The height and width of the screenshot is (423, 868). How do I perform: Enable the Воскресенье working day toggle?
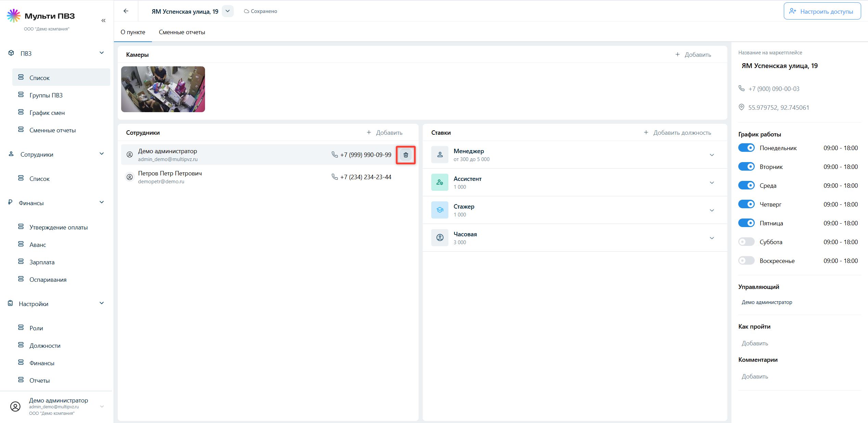(746, 261)
